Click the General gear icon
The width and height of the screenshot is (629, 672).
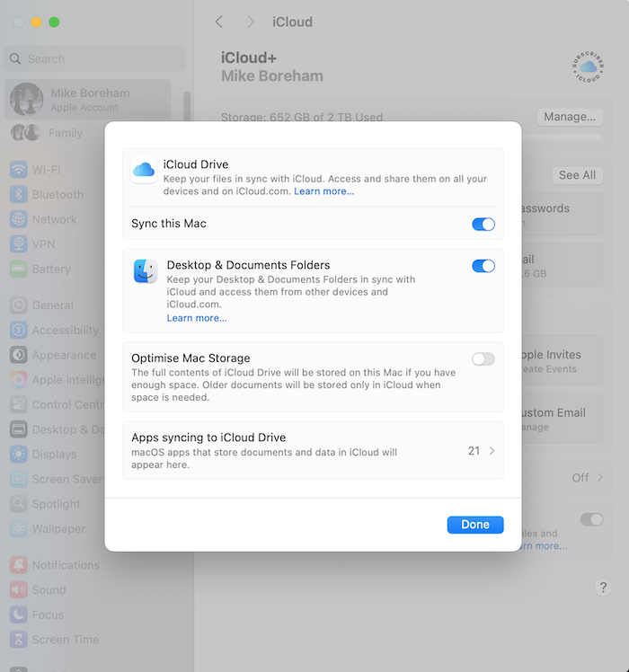click(19, 305)
